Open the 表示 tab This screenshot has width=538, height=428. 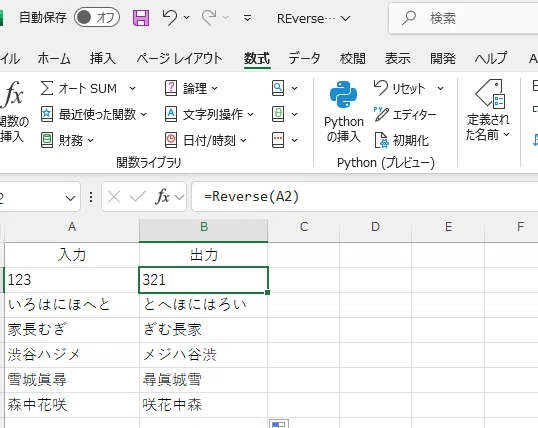[x=397, y=58]
